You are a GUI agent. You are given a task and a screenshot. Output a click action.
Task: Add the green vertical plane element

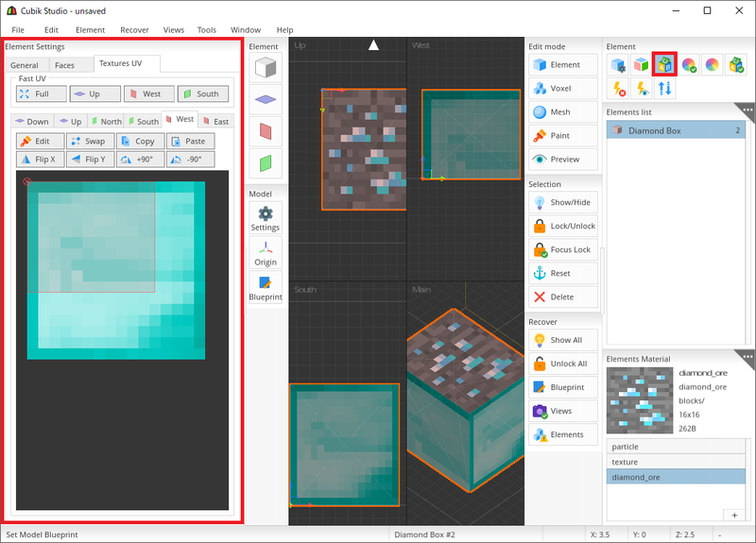click(266, 163)
